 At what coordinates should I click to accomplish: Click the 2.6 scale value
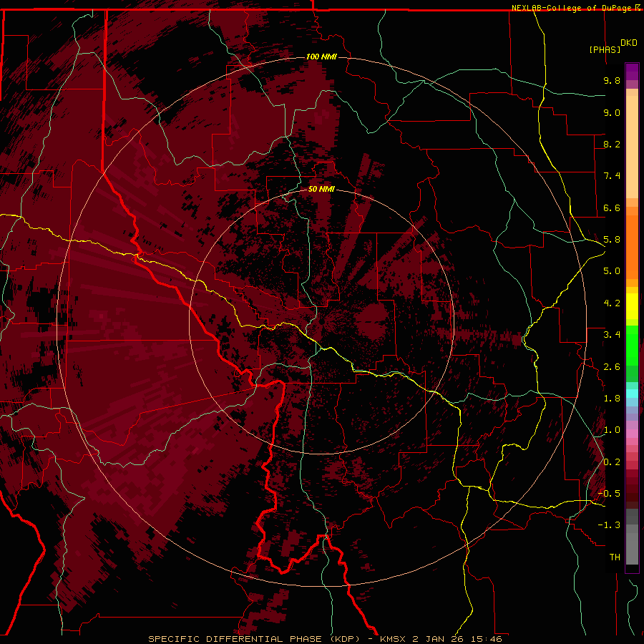coord(612,367)
